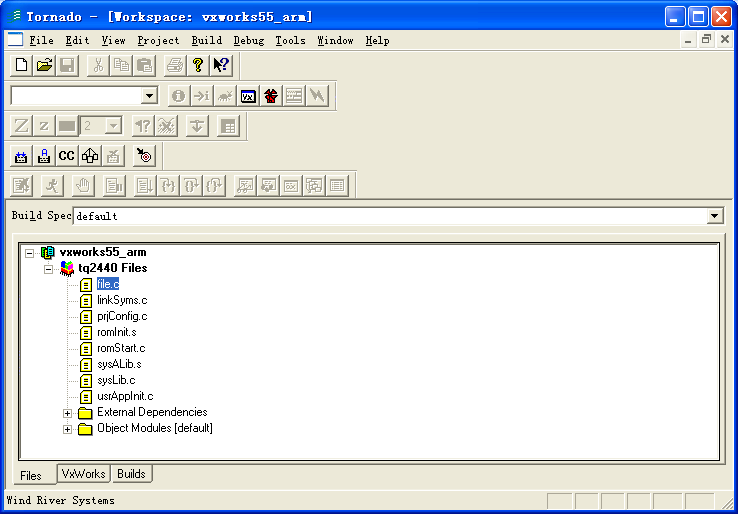Click the hand Stop debugging icon

[x=83, y=186]
